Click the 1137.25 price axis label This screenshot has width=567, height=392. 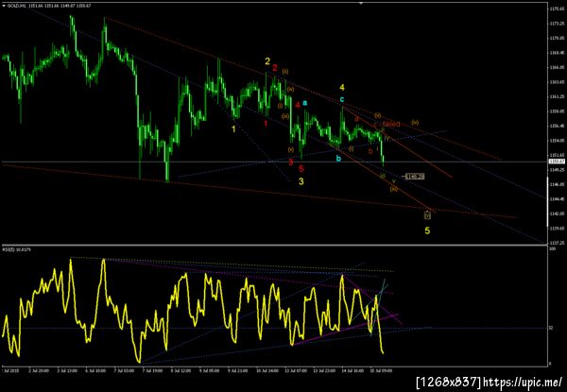coord(558,243)
